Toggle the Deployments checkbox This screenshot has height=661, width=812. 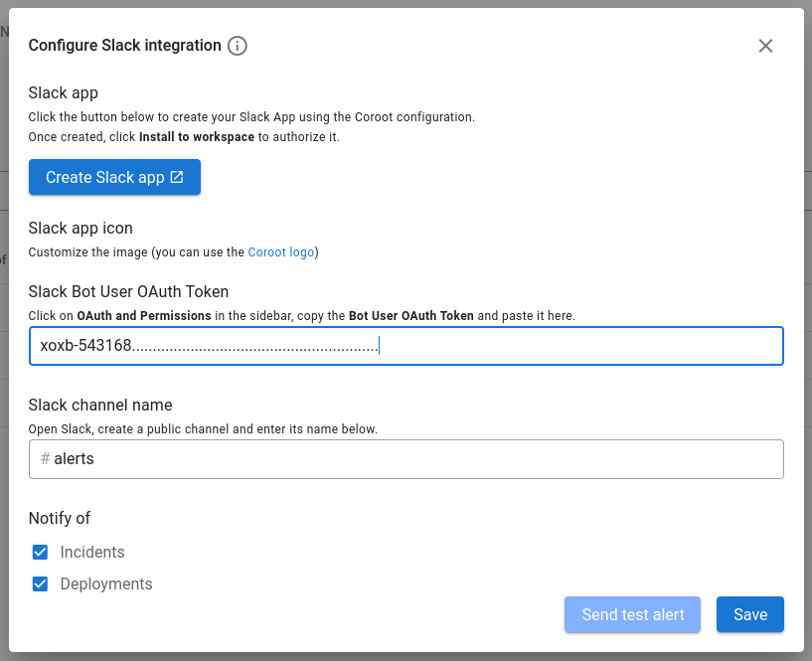[41, 583]
